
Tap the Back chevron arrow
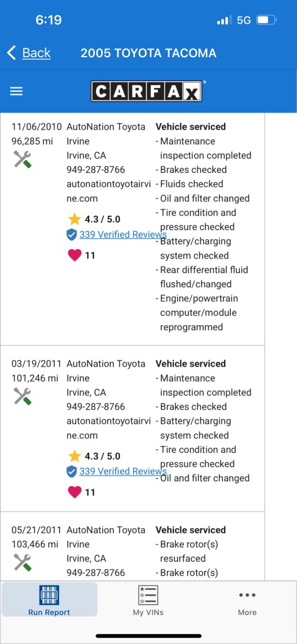pos(11,53)
